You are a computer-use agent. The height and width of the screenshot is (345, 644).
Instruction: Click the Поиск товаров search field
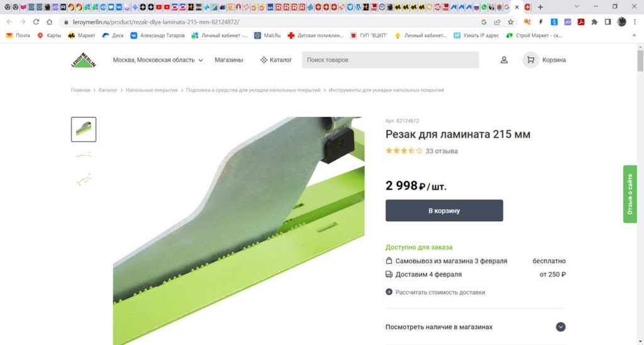click(390, 60)
